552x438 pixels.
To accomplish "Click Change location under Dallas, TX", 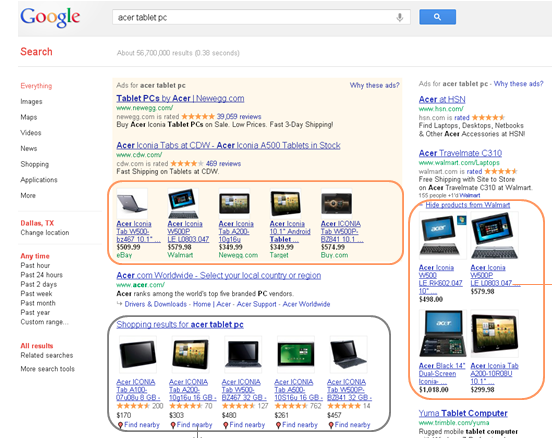I will pos(45,232).
